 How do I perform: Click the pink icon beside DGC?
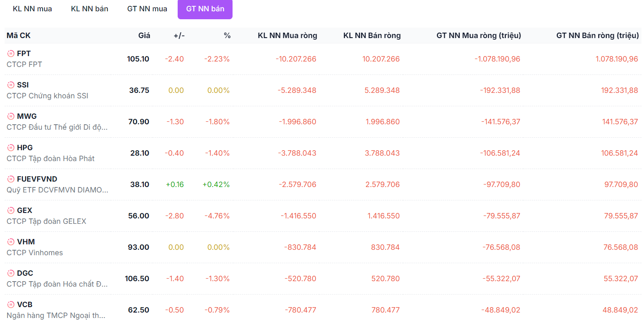coord(11,273)
